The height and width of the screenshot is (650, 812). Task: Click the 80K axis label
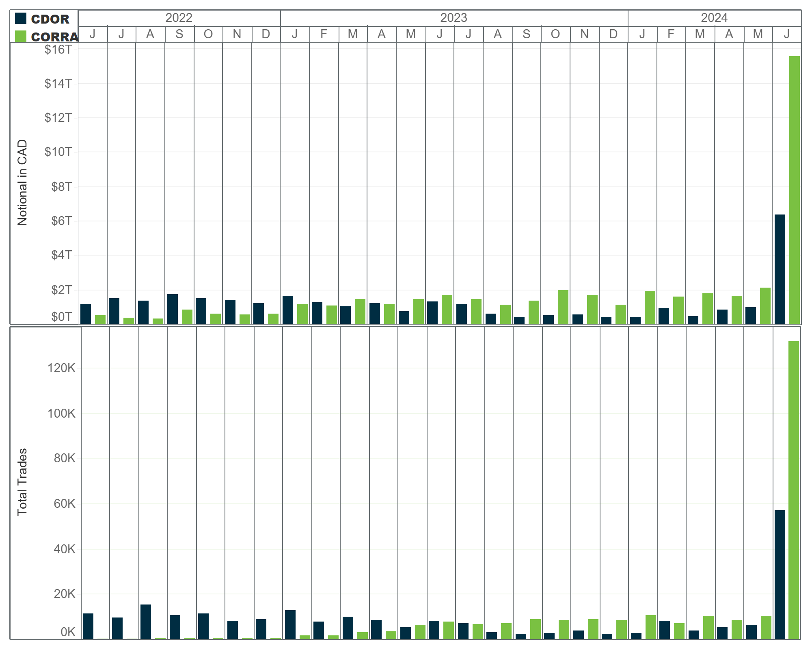[x=65, y=458]
